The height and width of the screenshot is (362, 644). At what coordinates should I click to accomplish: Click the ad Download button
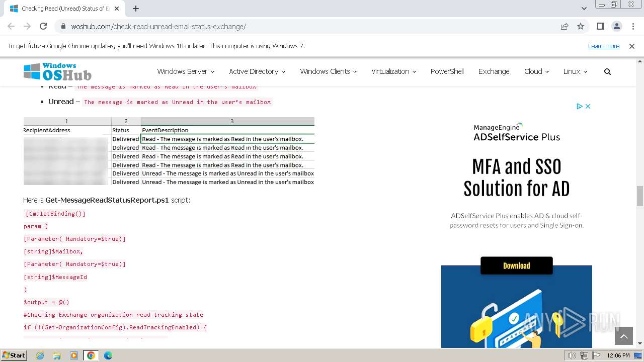point(516,265)
